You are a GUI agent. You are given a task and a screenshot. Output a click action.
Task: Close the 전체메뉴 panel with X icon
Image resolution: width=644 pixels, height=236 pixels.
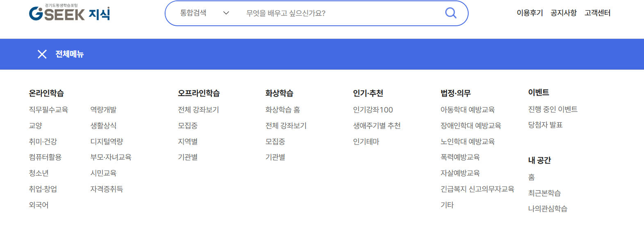tap(42, 54)
